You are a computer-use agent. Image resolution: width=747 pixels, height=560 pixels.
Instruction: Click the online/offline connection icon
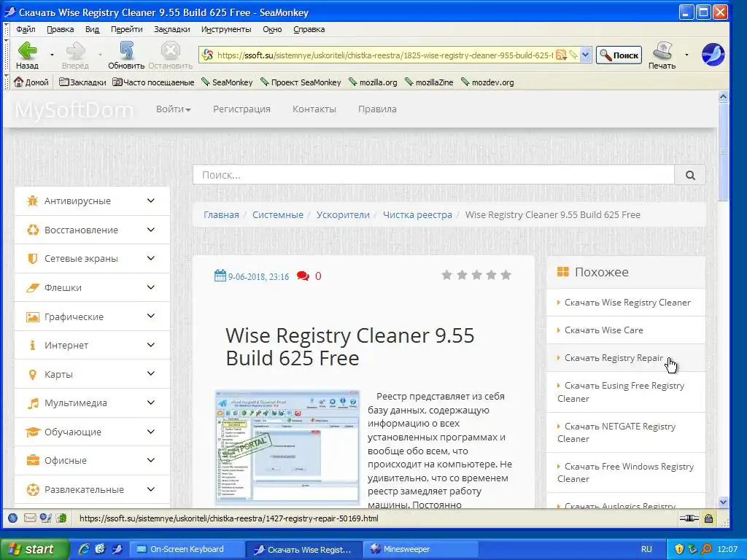click(689, 518)
